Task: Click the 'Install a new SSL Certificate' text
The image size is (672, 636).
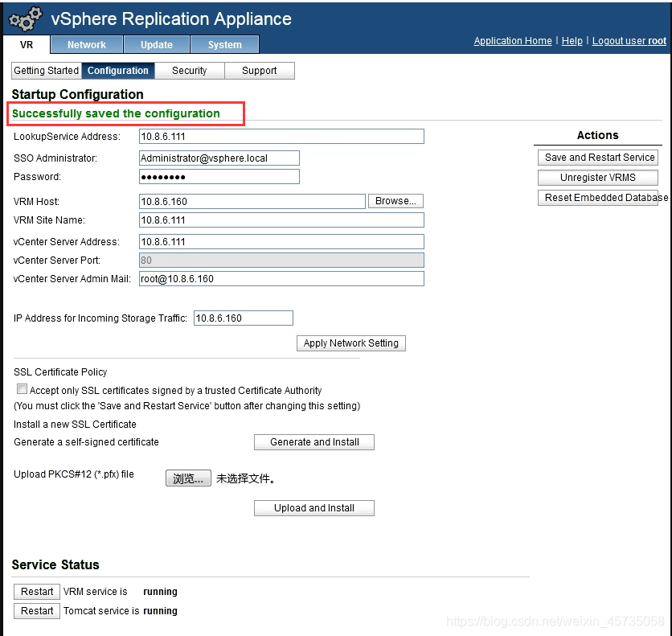Action: pyautogui.click(x=75, y=425)
